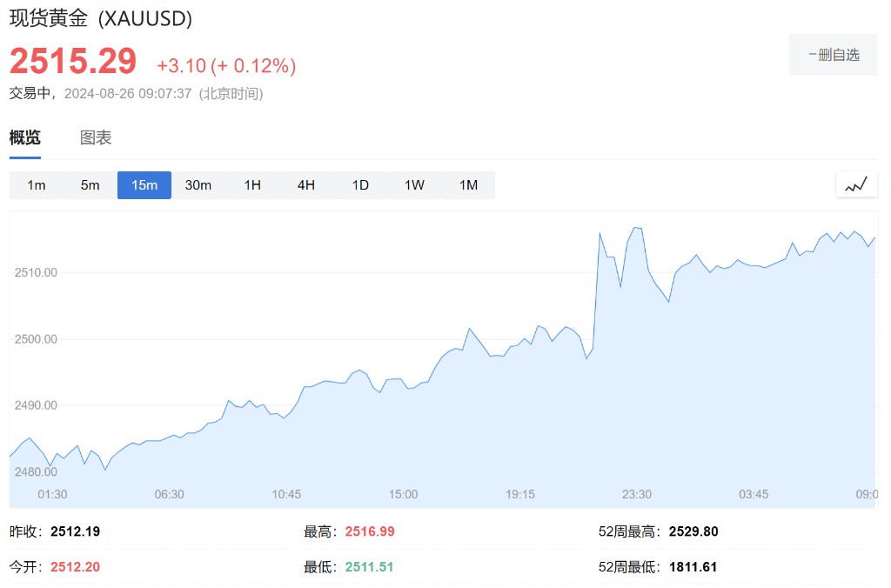Open the 图表 tab
This screenshot has width=891, height=588.
pyautogui.click(x=96, y=137)
